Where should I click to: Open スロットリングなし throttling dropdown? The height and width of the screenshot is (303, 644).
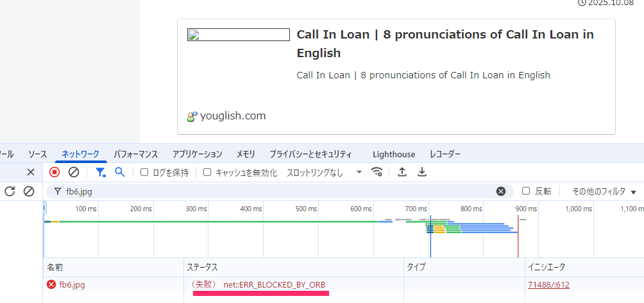(x=324, y=172)
